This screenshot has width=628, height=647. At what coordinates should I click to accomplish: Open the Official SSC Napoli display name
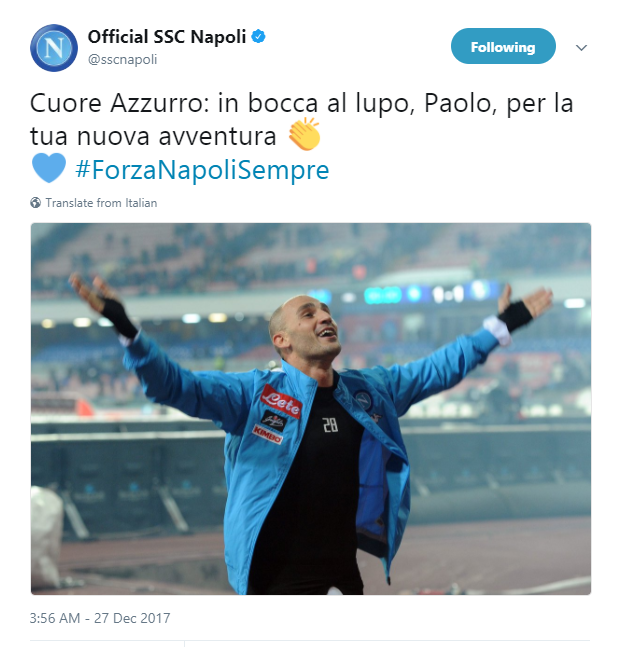(167, 37)
